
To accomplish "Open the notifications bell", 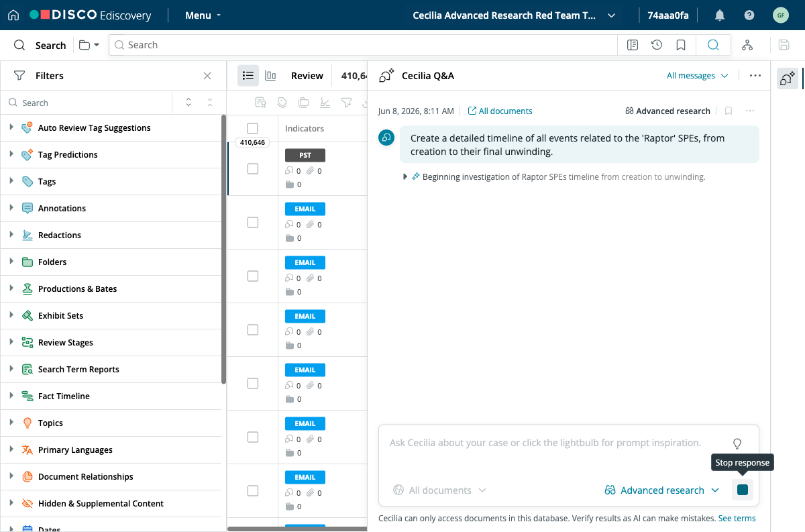I will click(x=720, y=15).
